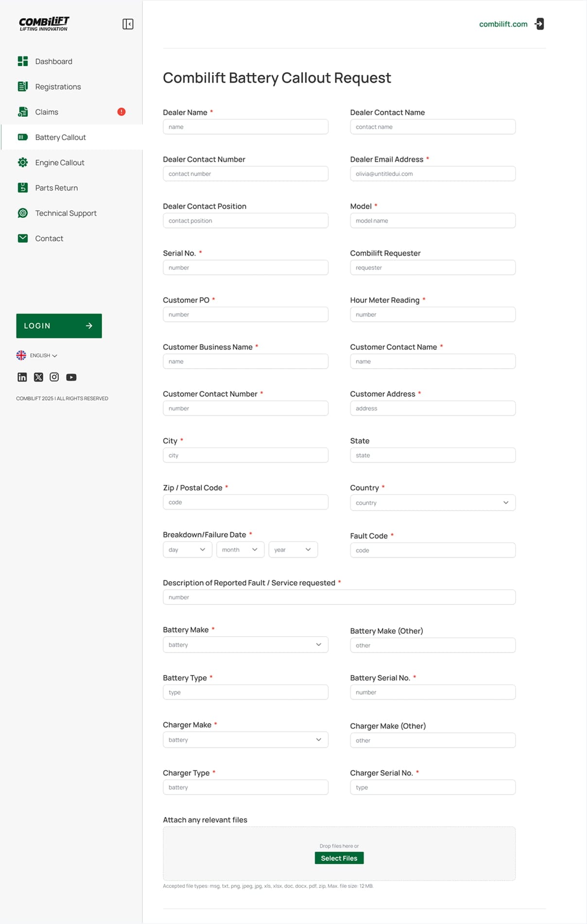Screen dimensions: 587x924
Task: Click the red Claims alert badge
Action: pyautogui.click(x=121, y=112)
